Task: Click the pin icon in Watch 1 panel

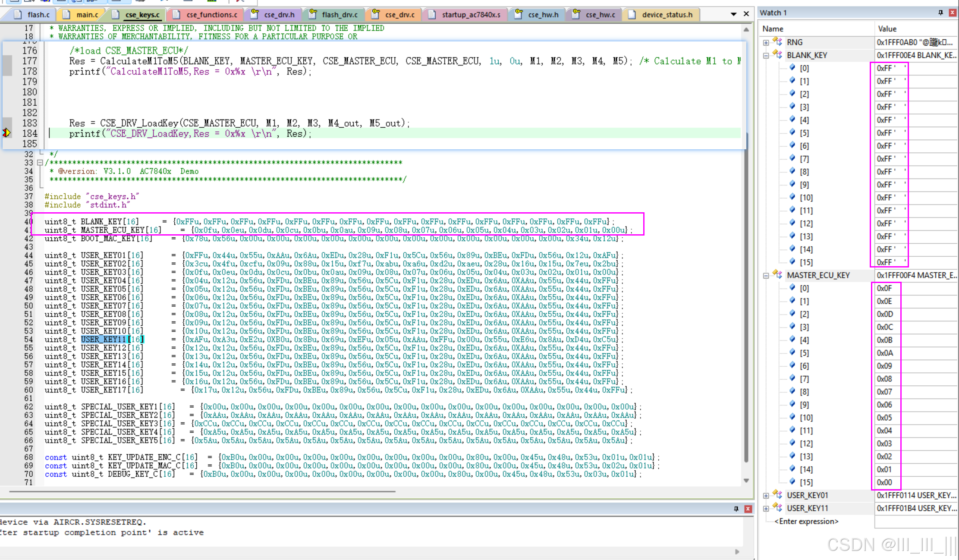Action: (940, 13)
